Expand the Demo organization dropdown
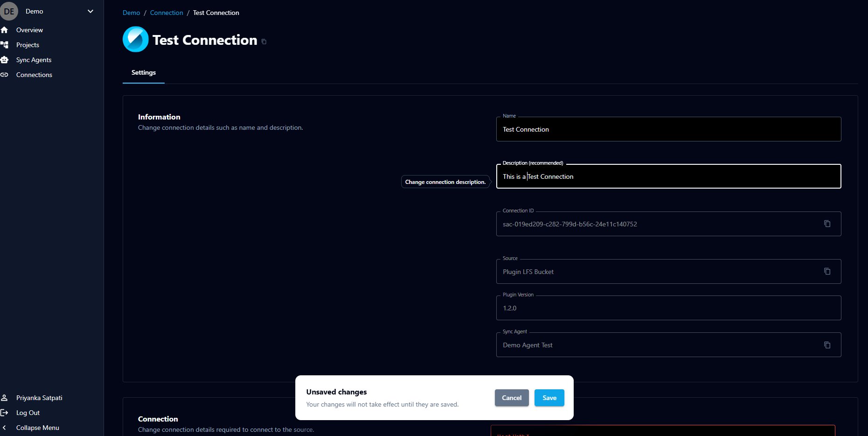The width and height of the screenshot is (868, 436). [90, 11]
